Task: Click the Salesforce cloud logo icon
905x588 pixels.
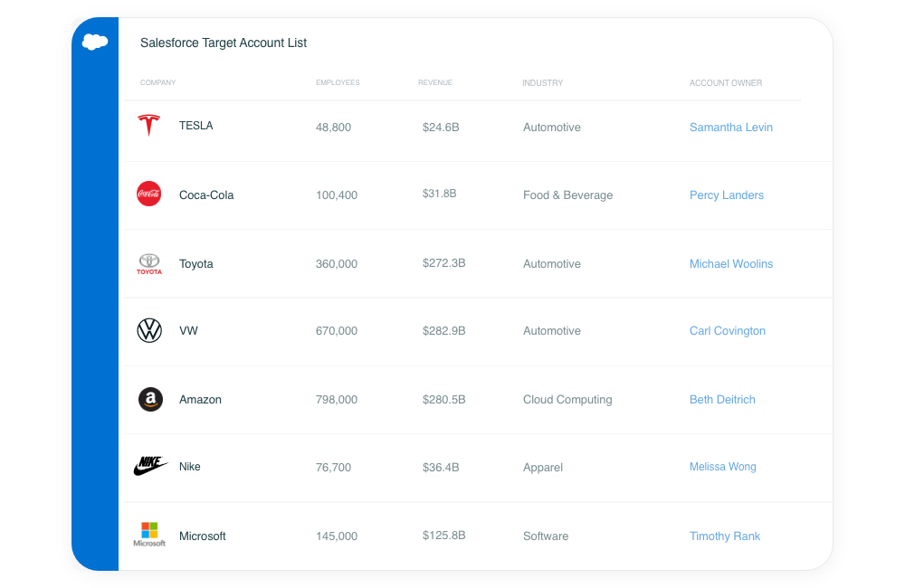Action: (x=95, y=43)
